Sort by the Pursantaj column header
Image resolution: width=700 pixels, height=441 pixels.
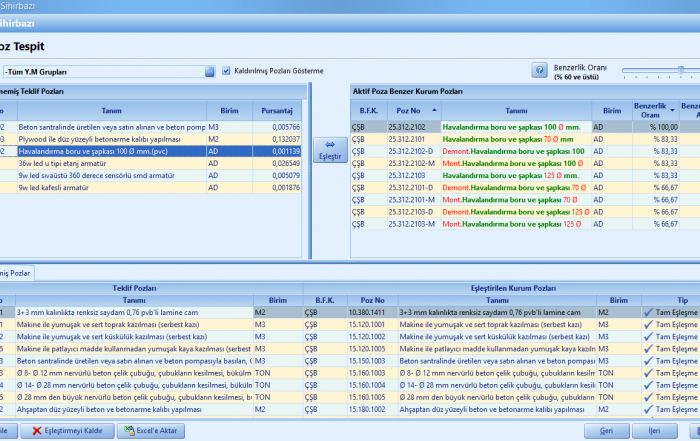pyautogui.click(x=277, y=110)
